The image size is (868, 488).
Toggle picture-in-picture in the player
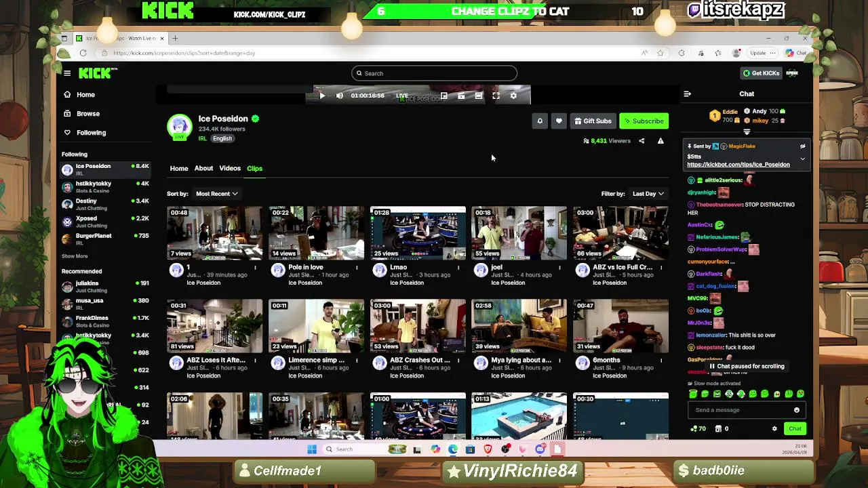[444, 96]
